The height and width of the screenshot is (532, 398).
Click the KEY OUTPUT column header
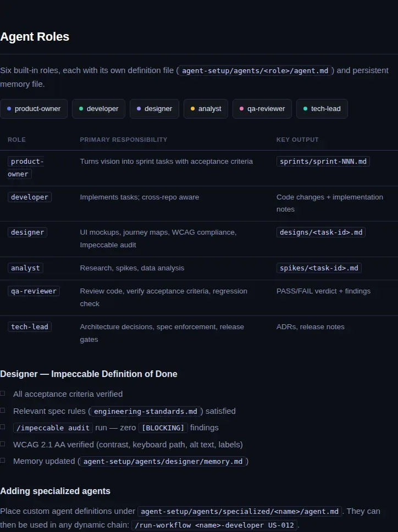[x=297, y=140]
